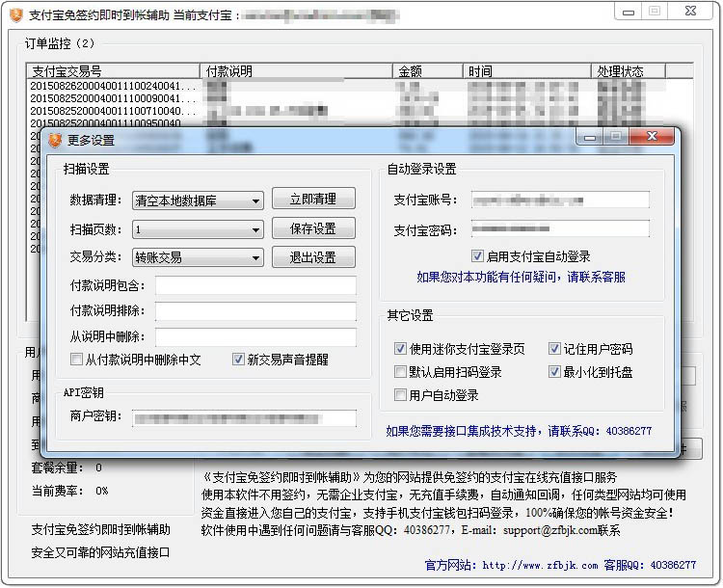723x588 pixels.
Task: Click the 保存设置 button
Action: 313,228
